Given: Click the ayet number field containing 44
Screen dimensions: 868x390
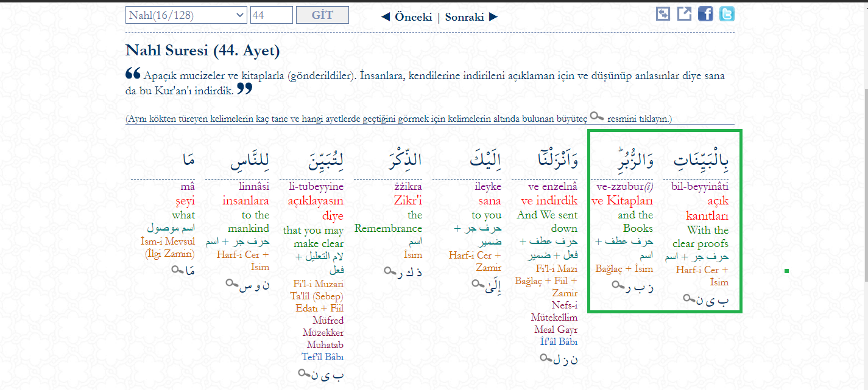Looking at the screenshot, I should [272, 15].
